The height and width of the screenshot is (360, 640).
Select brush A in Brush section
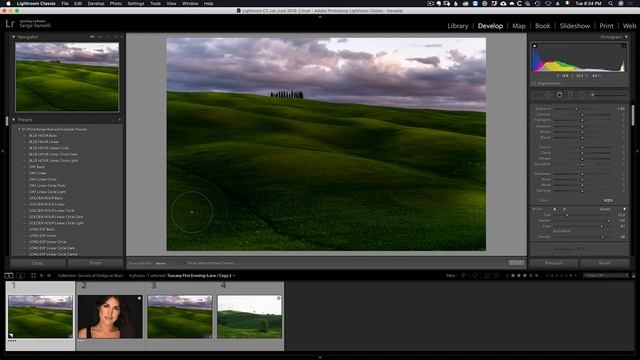(554, 209)
